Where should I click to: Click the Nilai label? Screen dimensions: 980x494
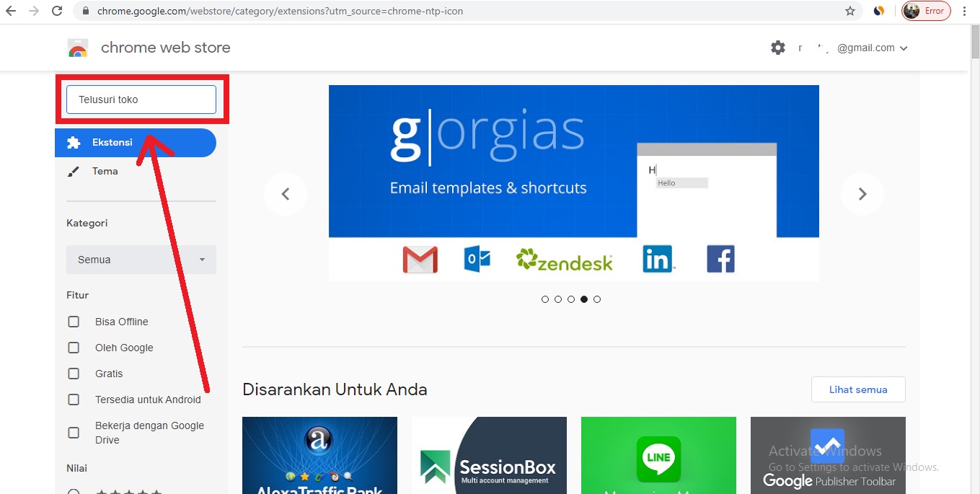tap(76, 468)
